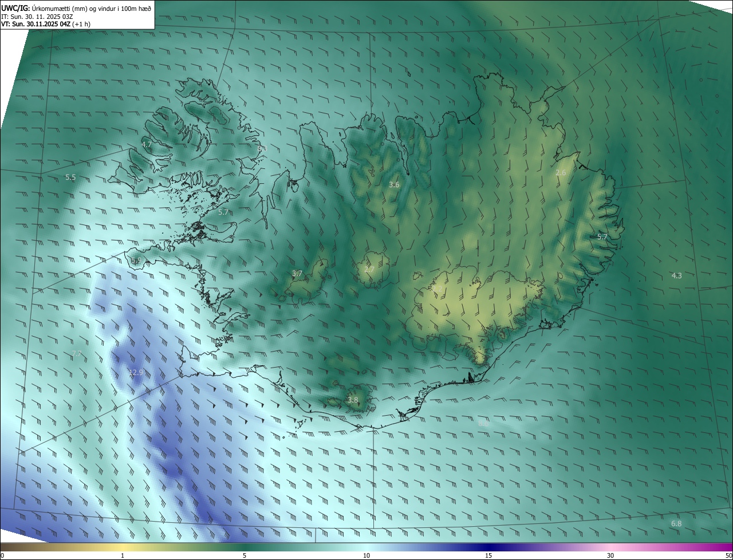Click the colorbar tick label 0
The width and height of the screenshot is (733, 560).
pos(2,555)
